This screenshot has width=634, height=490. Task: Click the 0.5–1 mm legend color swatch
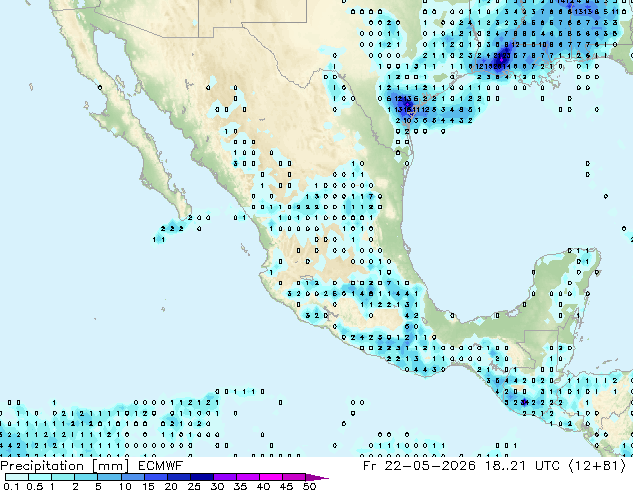[x=40, y=477]
